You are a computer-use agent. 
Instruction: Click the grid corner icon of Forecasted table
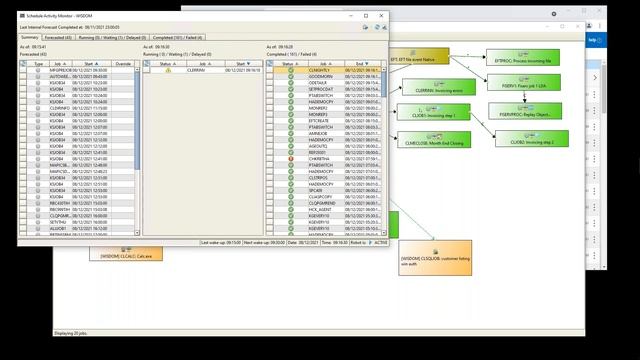tap(23, 64)
